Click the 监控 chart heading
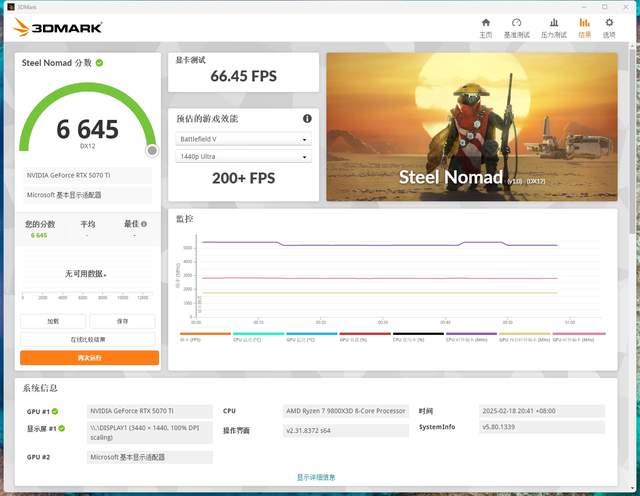Screen dimensions: 640x496 tap(184, 219)
